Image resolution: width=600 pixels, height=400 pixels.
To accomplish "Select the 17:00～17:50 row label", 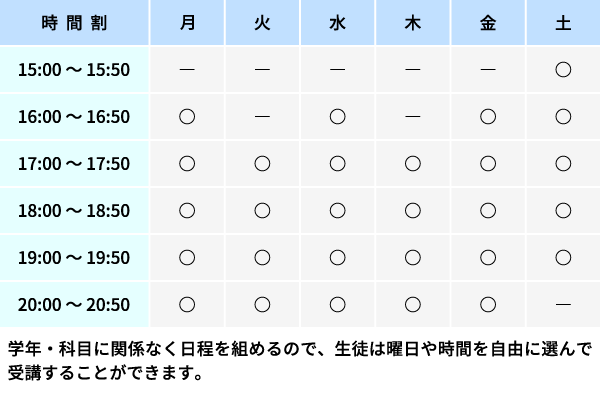I will 74,164.
